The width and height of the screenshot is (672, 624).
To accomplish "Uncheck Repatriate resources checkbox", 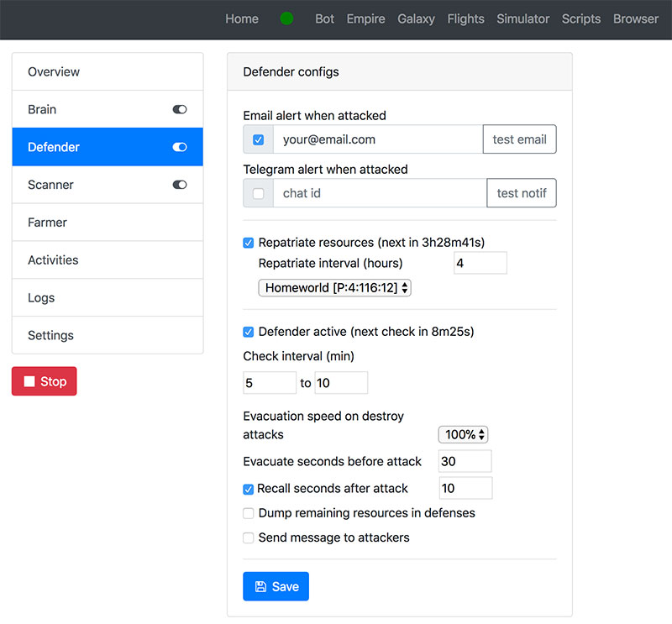I will (x=248, y=243).
